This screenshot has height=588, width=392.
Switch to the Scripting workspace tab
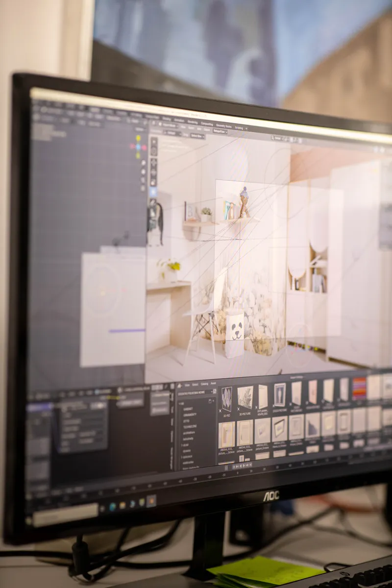pos(239,127)
